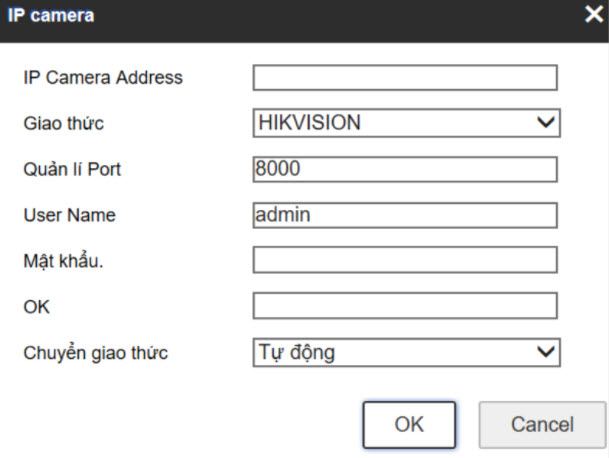Click the IP camera title bar text
This screenshot has height=458, width=609.
pyautogui.click(x=51, y=16)
